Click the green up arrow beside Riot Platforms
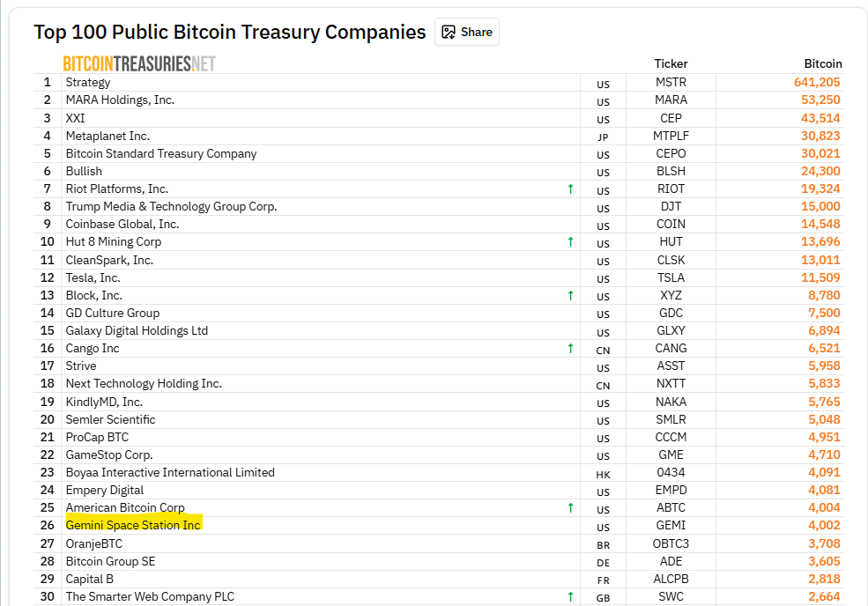Screen dimensions: 868x606 pos(570,188)
